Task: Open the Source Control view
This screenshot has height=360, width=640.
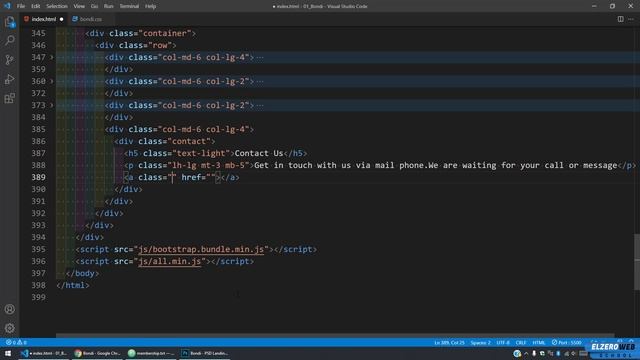Action: pos(9,60)
